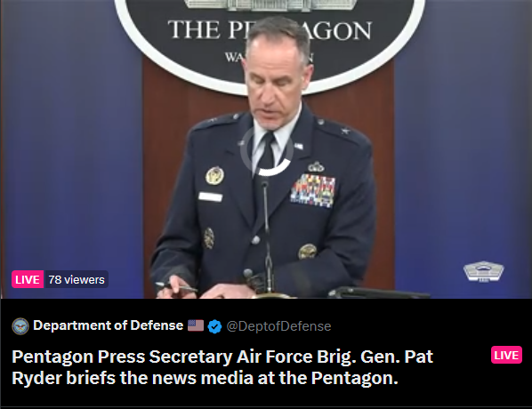The width and height of the screenshot is (532, 409).
Task: Click the American flag emoji beside account name
Action: pos(196,325)
